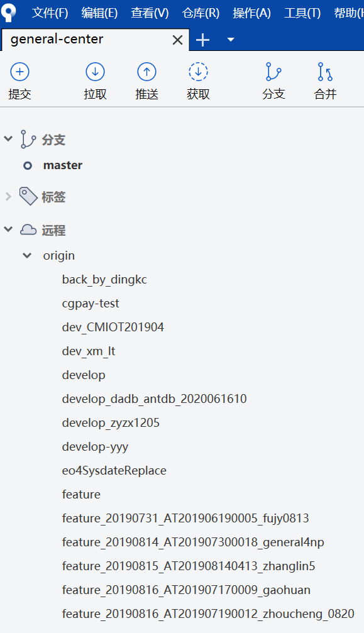Select the develop remote branch

(84, 375)
